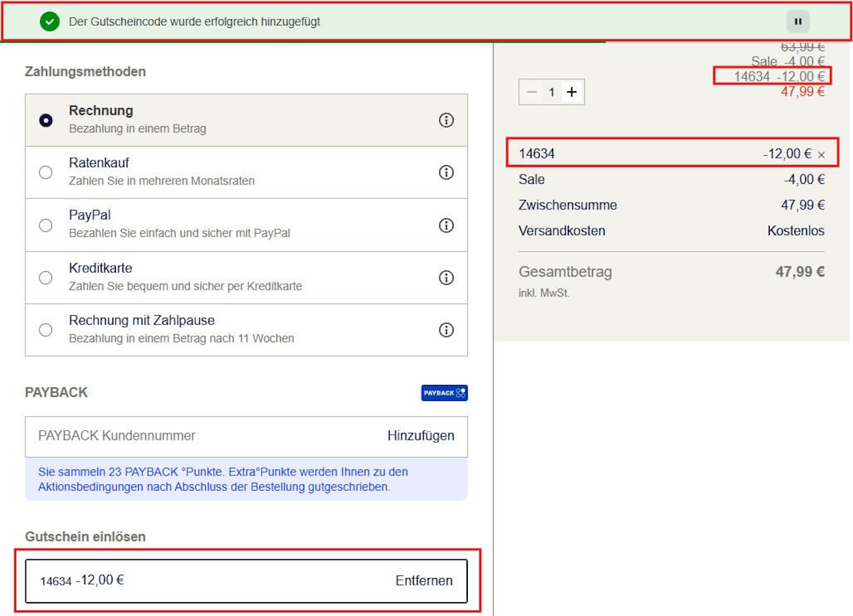Click 'Zahlen Sie bequem und sicher per Kreditkarte'
This screenshot has width=853, height=616.
(x=185, y=286)
